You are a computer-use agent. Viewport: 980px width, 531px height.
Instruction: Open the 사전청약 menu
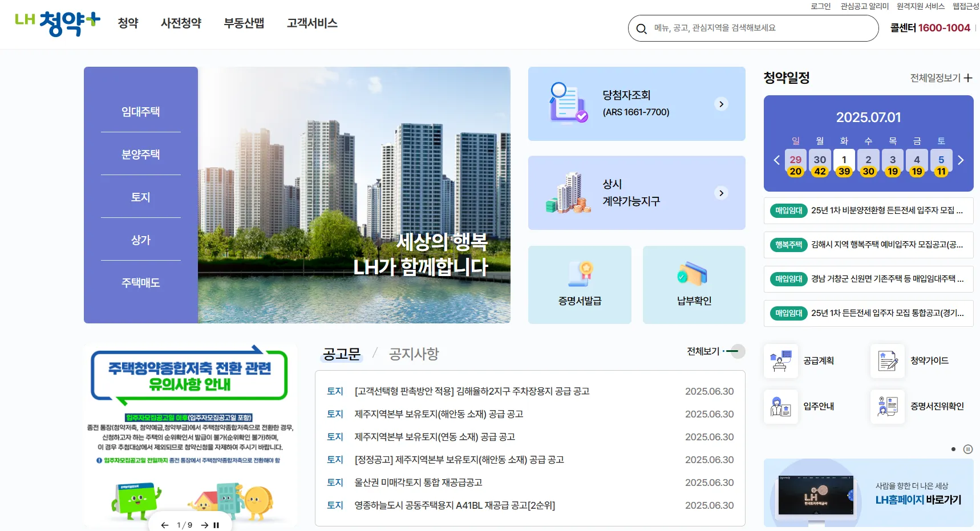[181, 23]
